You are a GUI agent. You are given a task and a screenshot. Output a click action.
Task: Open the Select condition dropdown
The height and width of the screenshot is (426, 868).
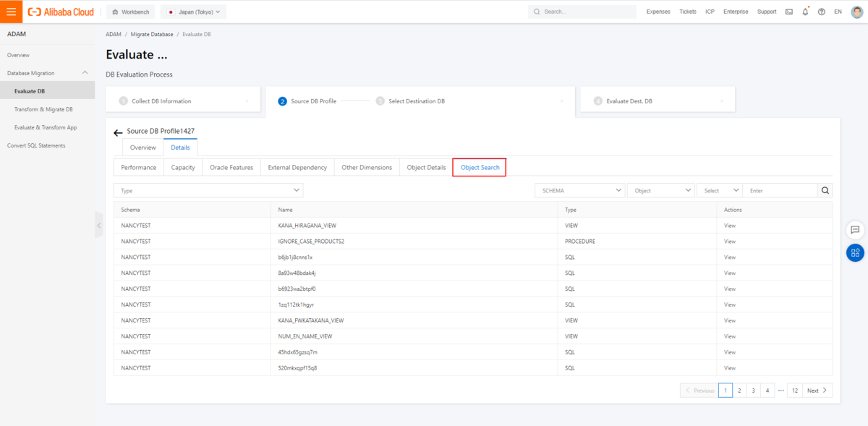(x=720, y=190)
